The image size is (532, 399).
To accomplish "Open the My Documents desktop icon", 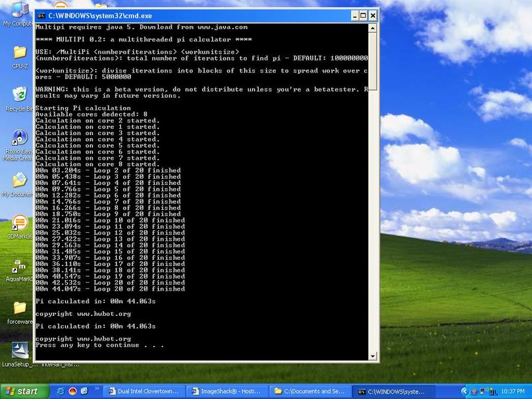I will tap(19, 184).
